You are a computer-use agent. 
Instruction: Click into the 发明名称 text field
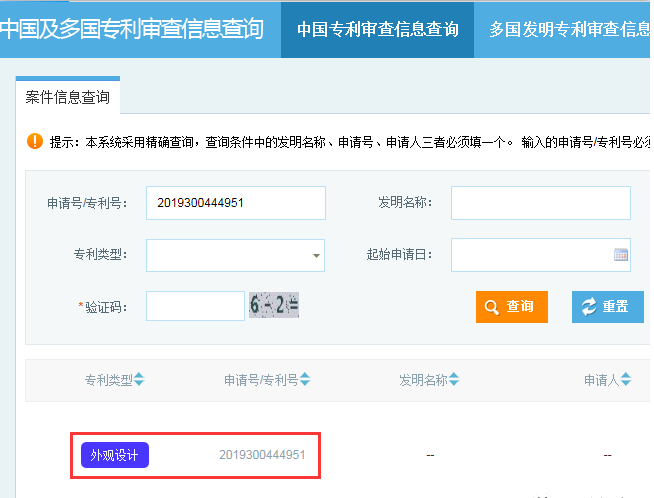(x=540, y=203)
